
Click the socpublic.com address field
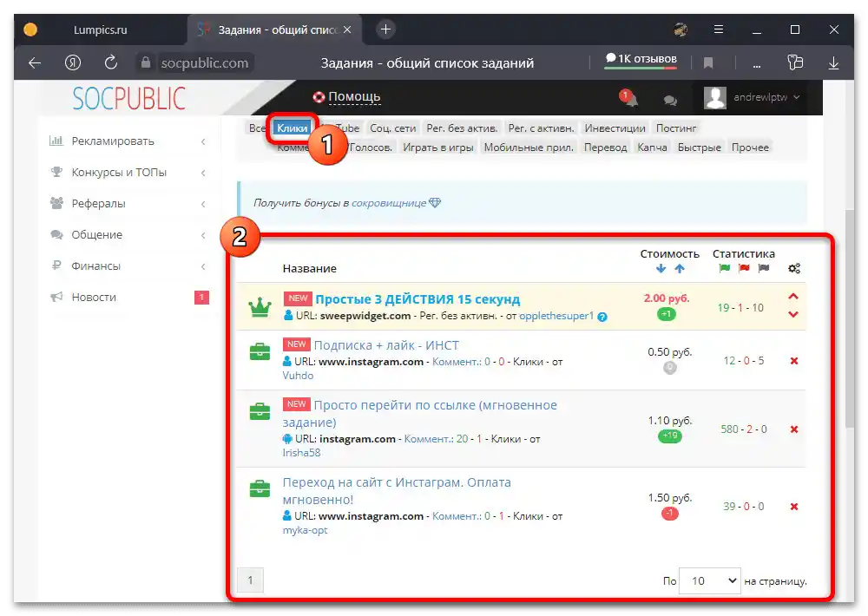204,63
